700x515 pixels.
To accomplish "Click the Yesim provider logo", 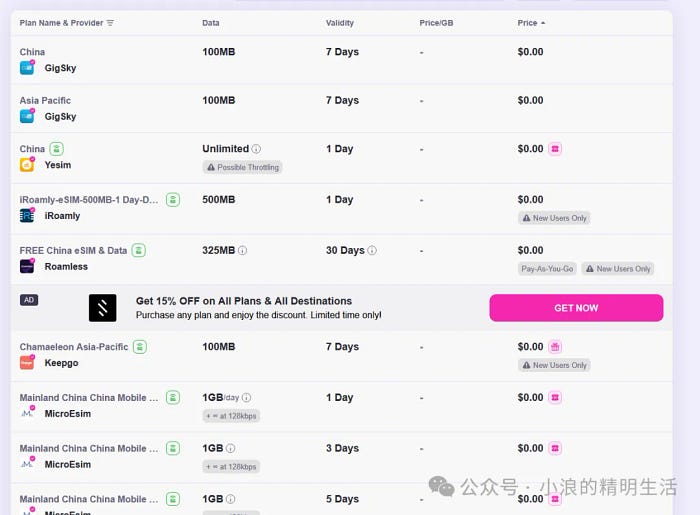I will (27, 165).
